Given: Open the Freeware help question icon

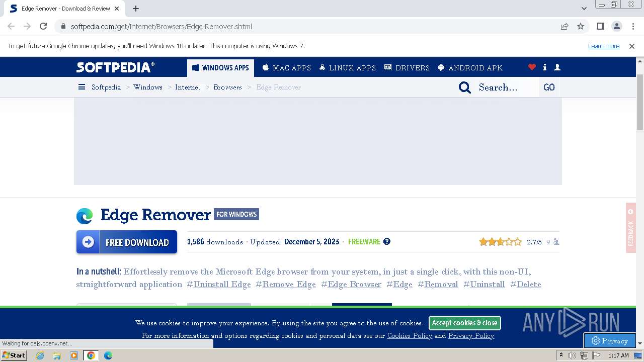Looking at the screenshot, I should (387, 241).
